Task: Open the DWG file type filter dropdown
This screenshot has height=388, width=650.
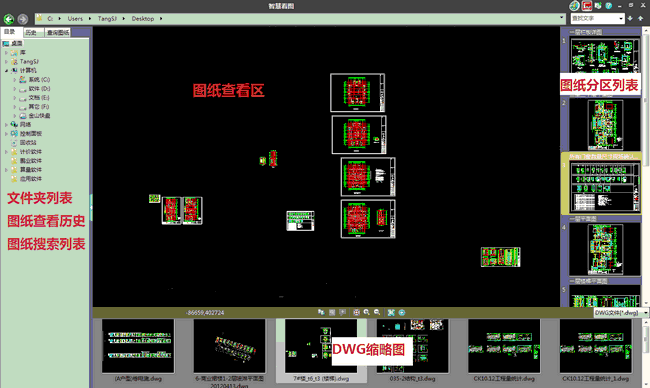Action: tap(645, 313)
